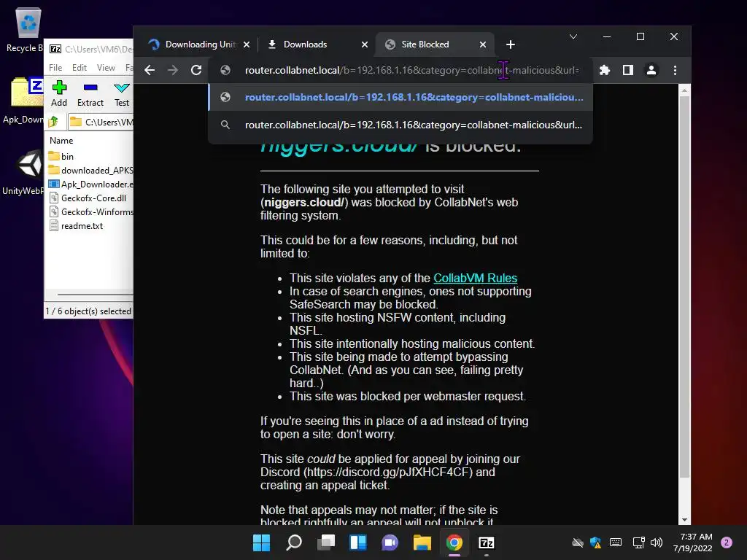Toggle Chrome's side panel icon

pyautogui.click(x=628, y=71)
